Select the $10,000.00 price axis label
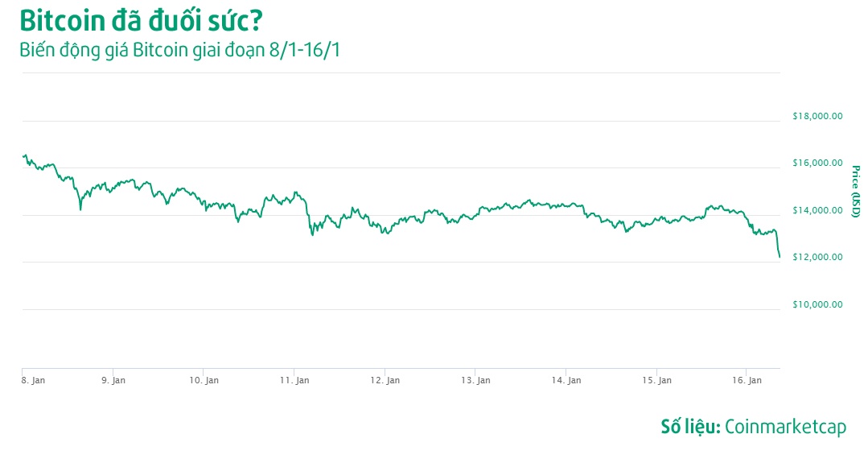 pyautogui.click(x=817, y=304)
